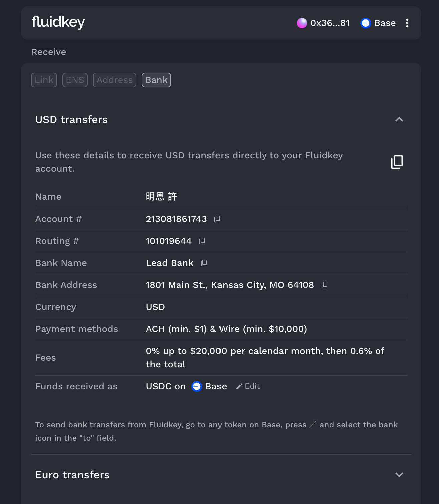This screenshot has width=439, height=504.
Task: Select the Bank tab
Action: click(156, 80)
